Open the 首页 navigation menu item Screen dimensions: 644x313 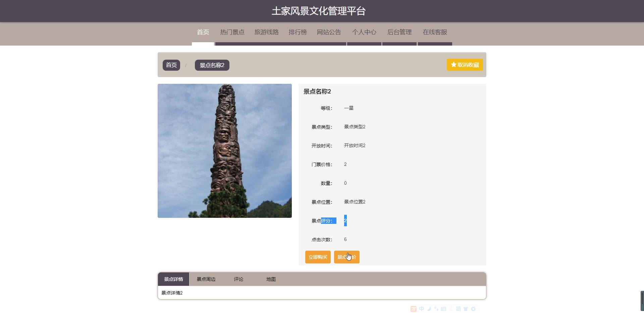(203, 32)
